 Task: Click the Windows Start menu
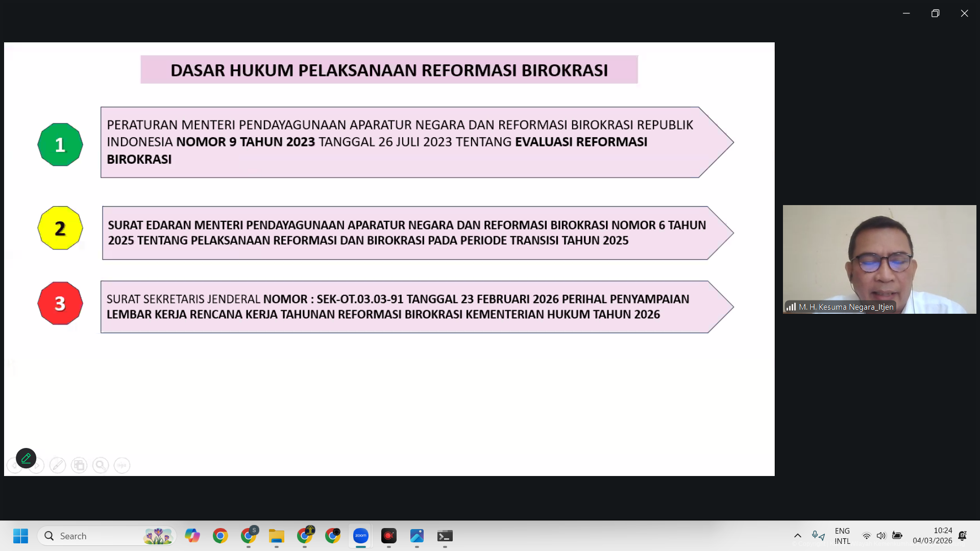click(20, 536)
